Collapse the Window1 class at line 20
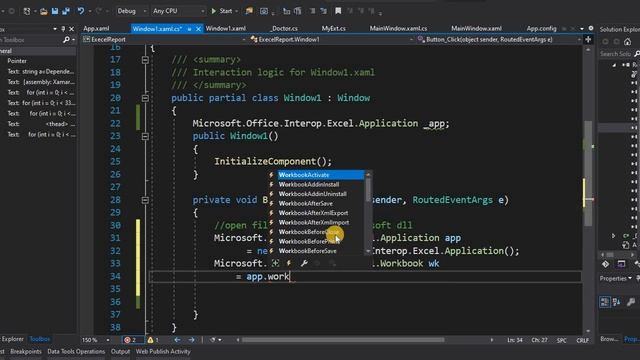 coord(145,98)
